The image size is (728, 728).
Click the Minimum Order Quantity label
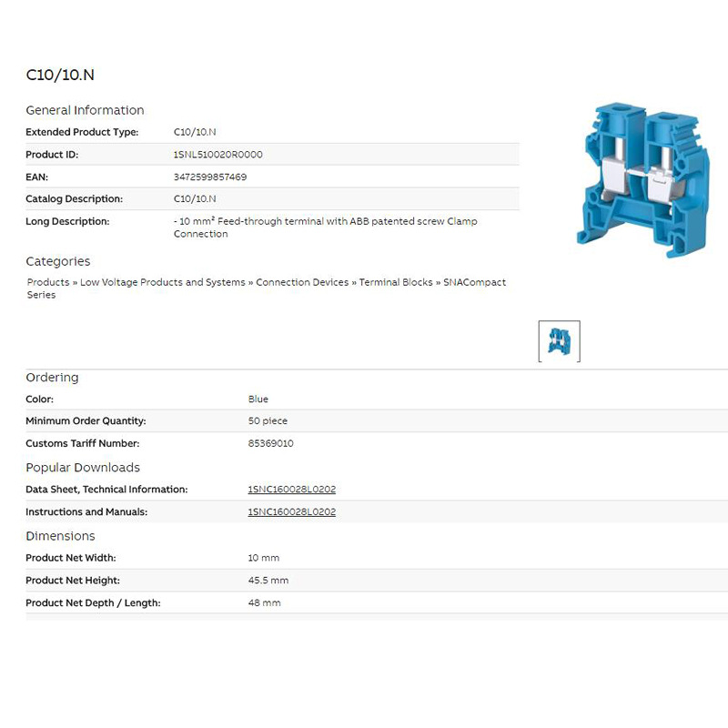[86, 421]
